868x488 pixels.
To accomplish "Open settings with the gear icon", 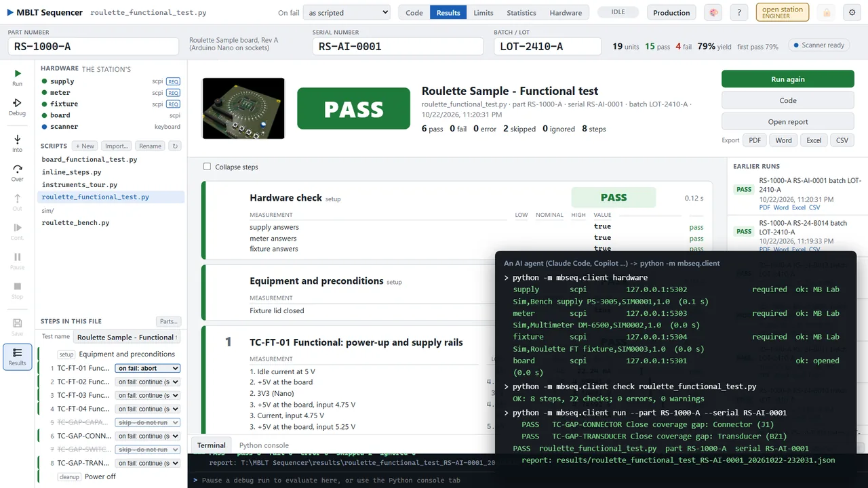I will [852, 12].
